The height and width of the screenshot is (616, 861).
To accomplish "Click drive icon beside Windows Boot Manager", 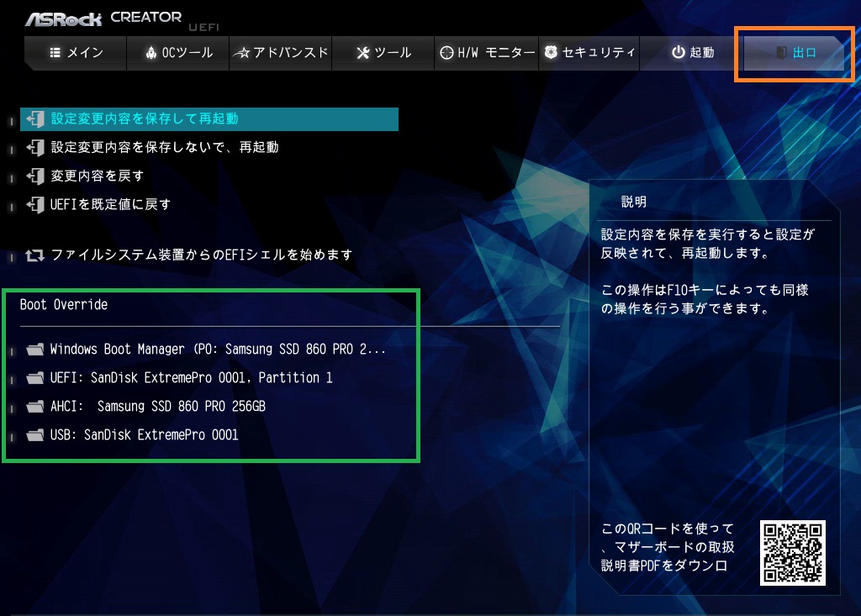I will pyautogui.click(x=35, y=350).
